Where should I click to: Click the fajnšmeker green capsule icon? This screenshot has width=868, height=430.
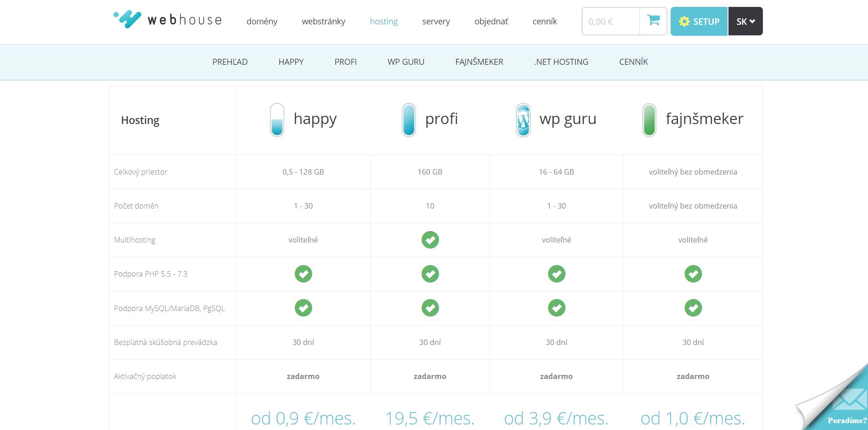649,119
